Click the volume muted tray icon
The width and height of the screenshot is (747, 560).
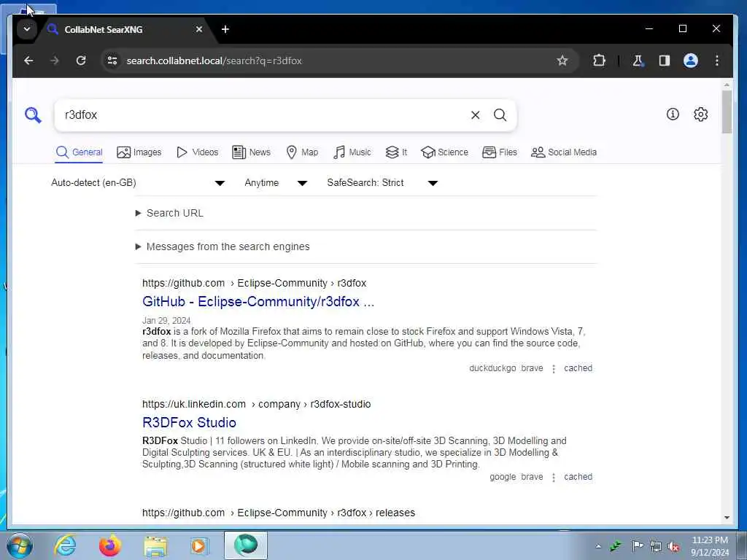tap(673, 546)
